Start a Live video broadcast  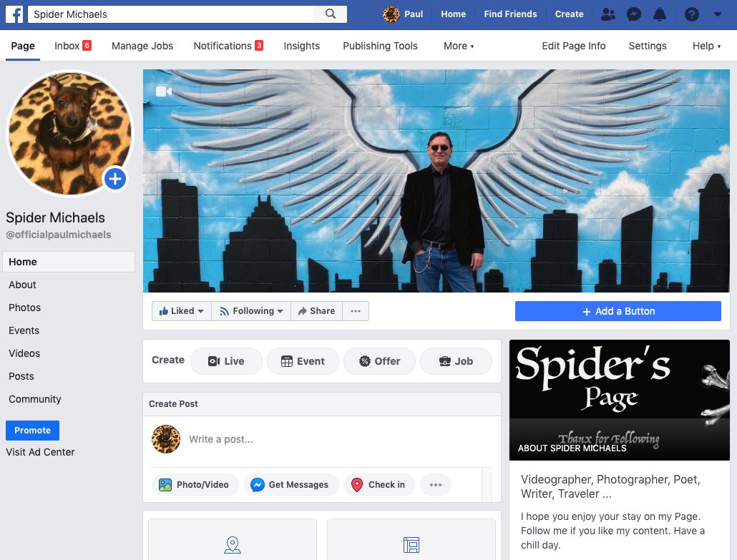226,361
